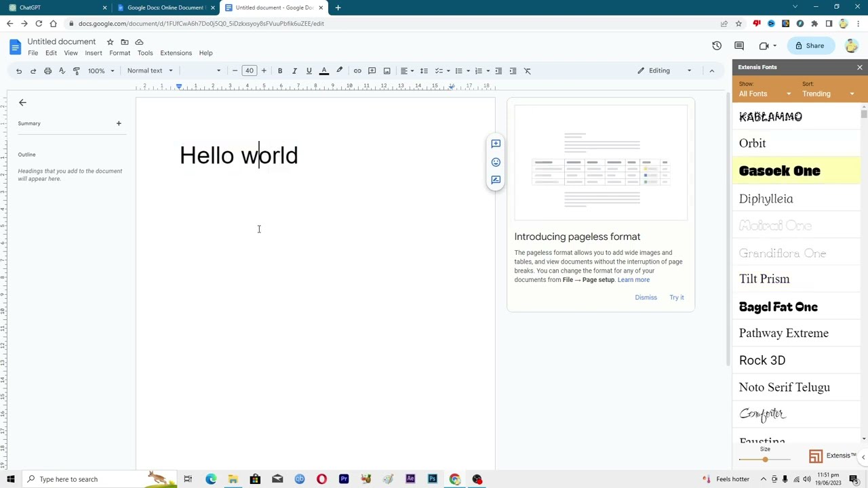Image resolution: width=868 pixels, height=488 pixels.
Task: Open the text alignment dropdown
Action: point(407,70)
